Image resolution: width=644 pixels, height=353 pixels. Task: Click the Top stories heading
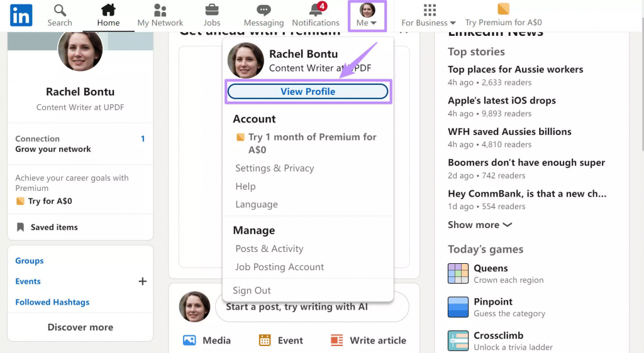click(x=476, y=52)
